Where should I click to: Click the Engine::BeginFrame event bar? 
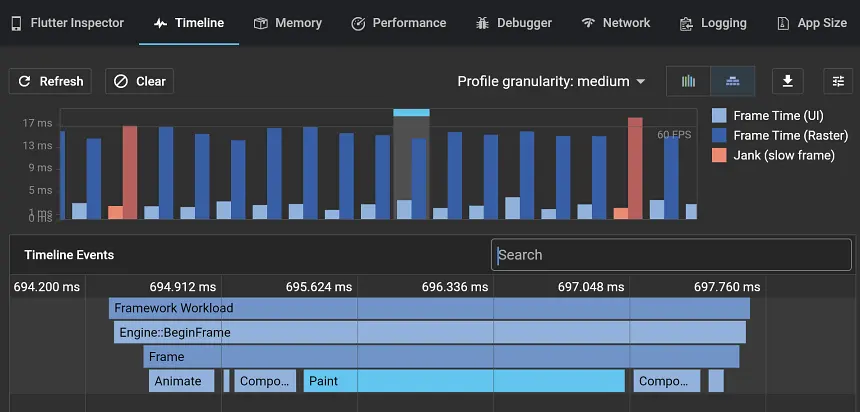(429, 332)
